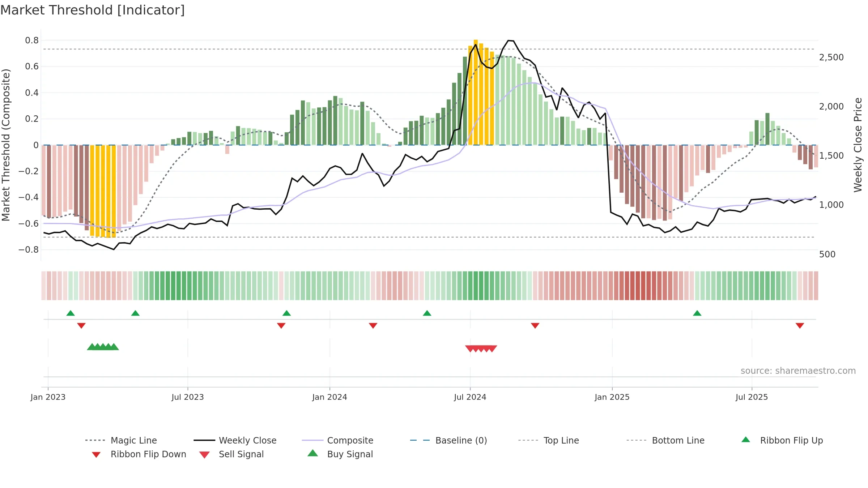Click the source: sharemaestro.com attribution text
Viewport: 868px width, 488px height.
[798, 371]
